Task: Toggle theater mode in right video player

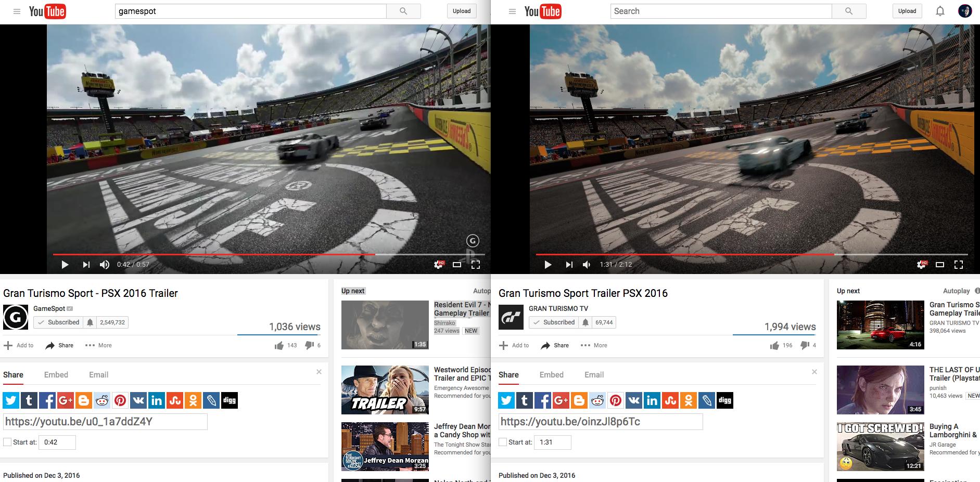Action: tap(940, 265)
